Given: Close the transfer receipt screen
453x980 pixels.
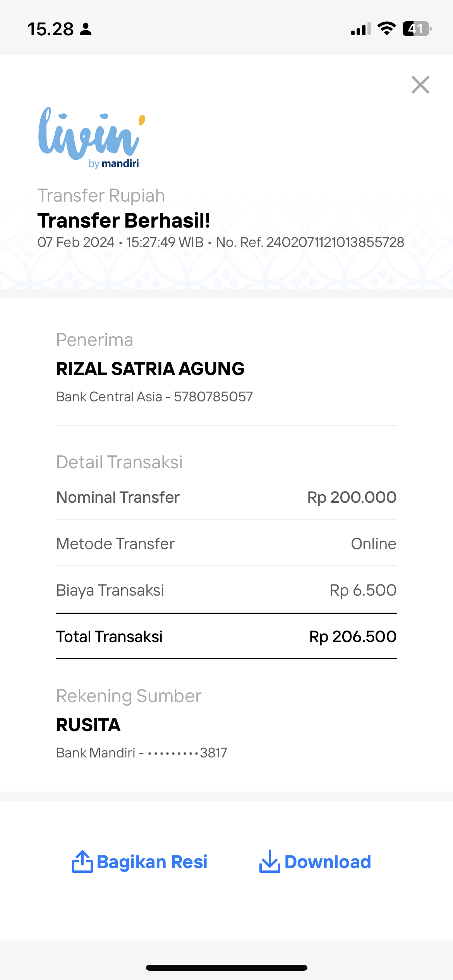Looking at the screenshot, I should pyautogui.click(x=420, y=85).
